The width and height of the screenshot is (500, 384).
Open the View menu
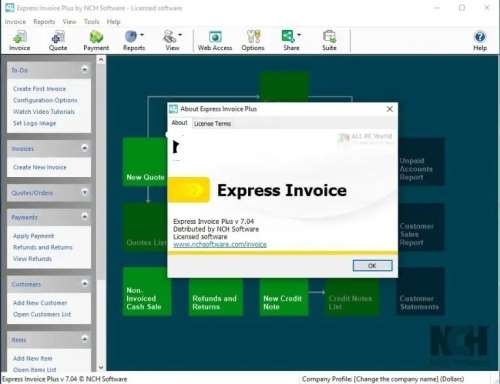(69, 22)
